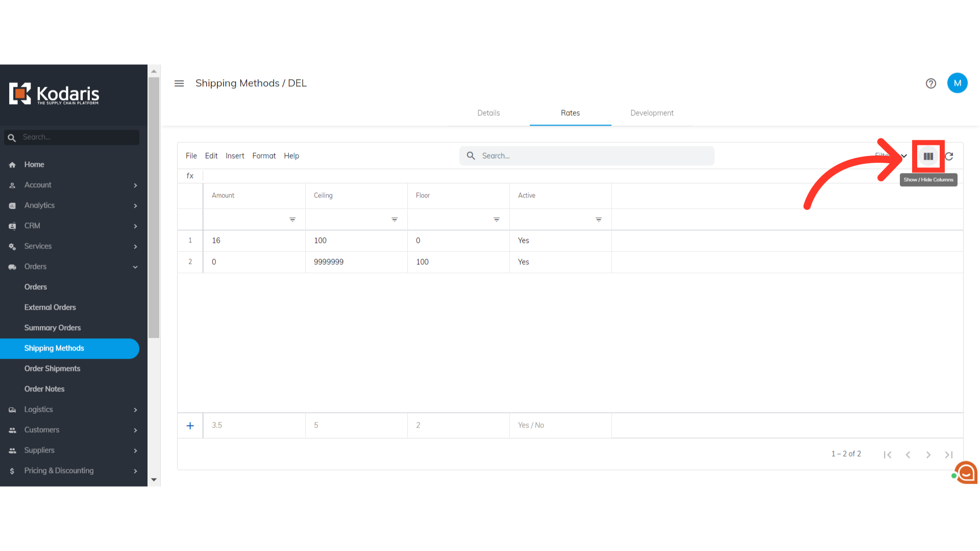Toggle the hamburger menu icon
This screenshot has height=551, width=980.
(179, 83)
